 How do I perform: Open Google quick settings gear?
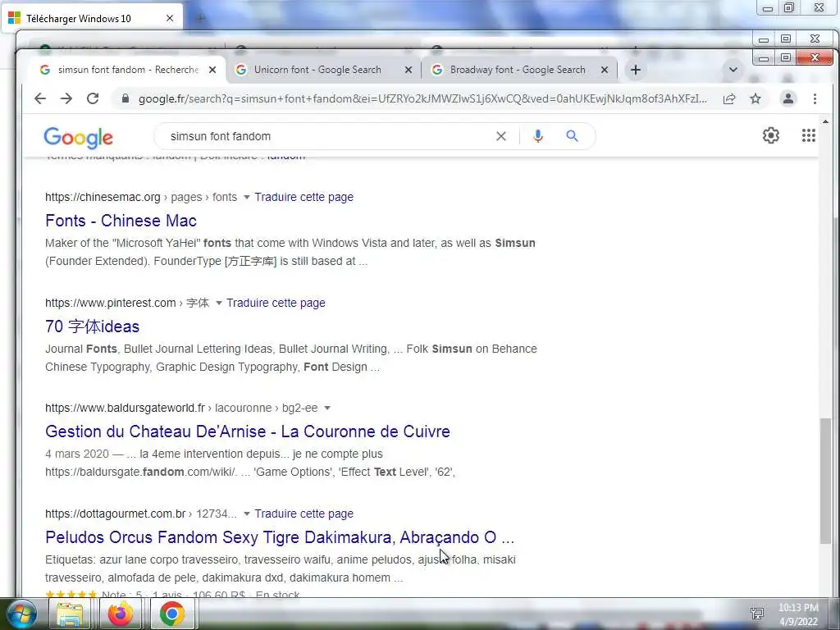click(771, 135)
